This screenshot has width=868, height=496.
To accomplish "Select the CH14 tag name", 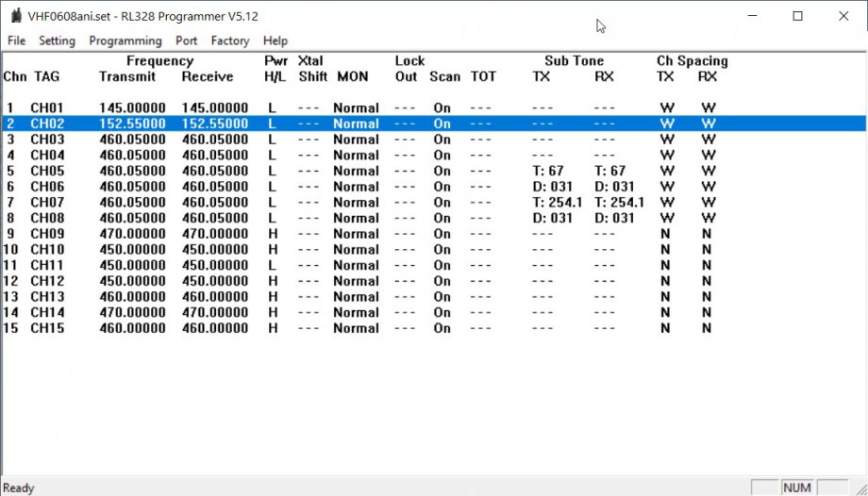I will coord(47,312).
